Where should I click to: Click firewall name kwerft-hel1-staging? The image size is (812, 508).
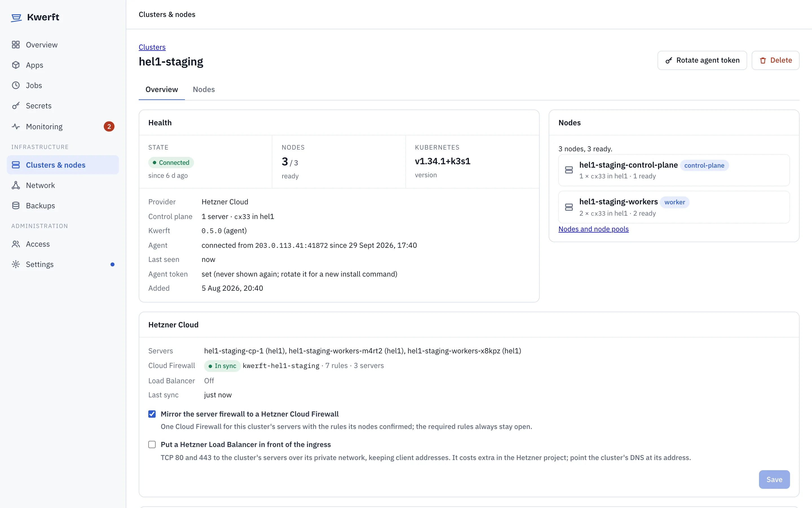pyautogui.click(x=281, y=366)
